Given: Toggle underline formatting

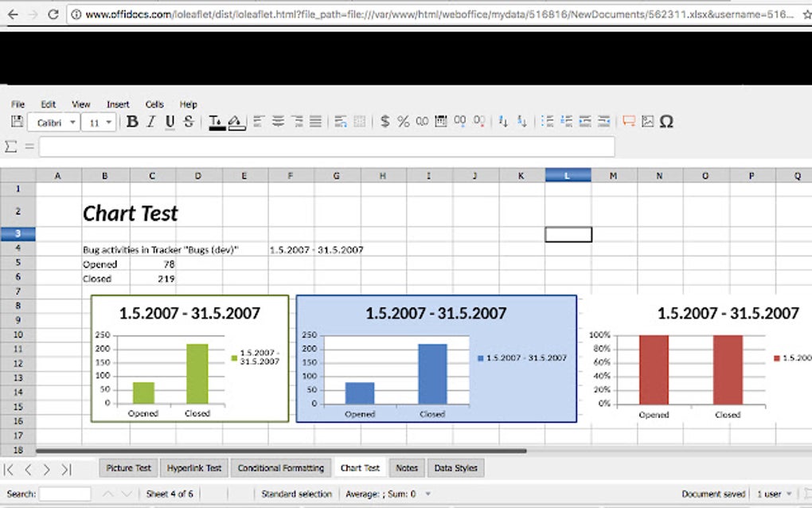Looking at the screenshot, I should click(x=168, y=121).
